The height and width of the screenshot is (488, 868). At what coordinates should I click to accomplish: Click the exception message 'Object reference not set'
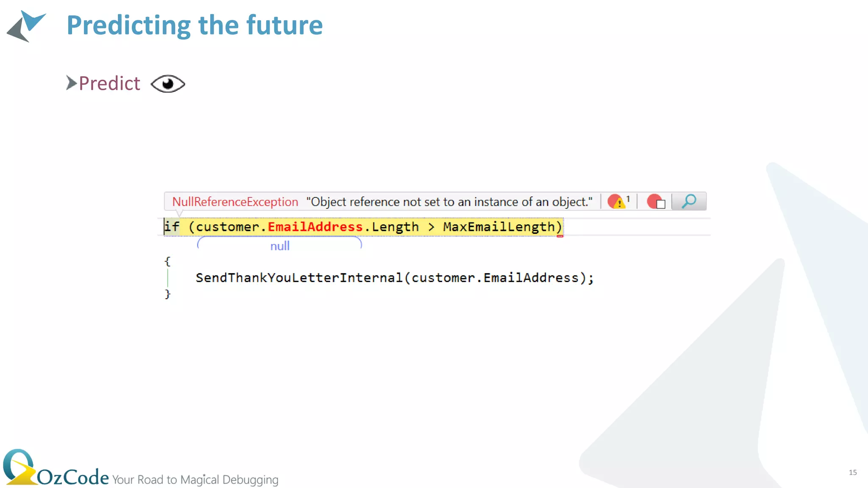pyautogui.click(x=449, y=202)
